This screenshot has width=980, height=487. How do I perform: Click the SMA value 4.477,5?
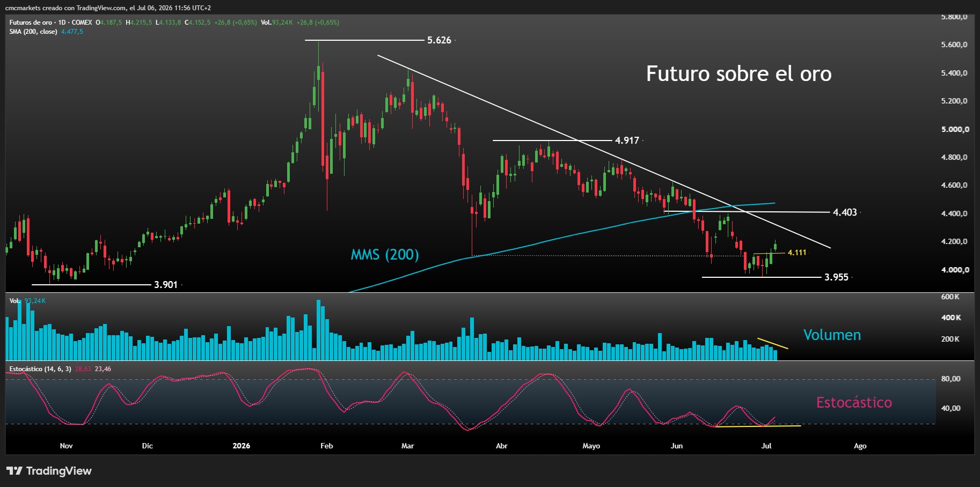72,32
